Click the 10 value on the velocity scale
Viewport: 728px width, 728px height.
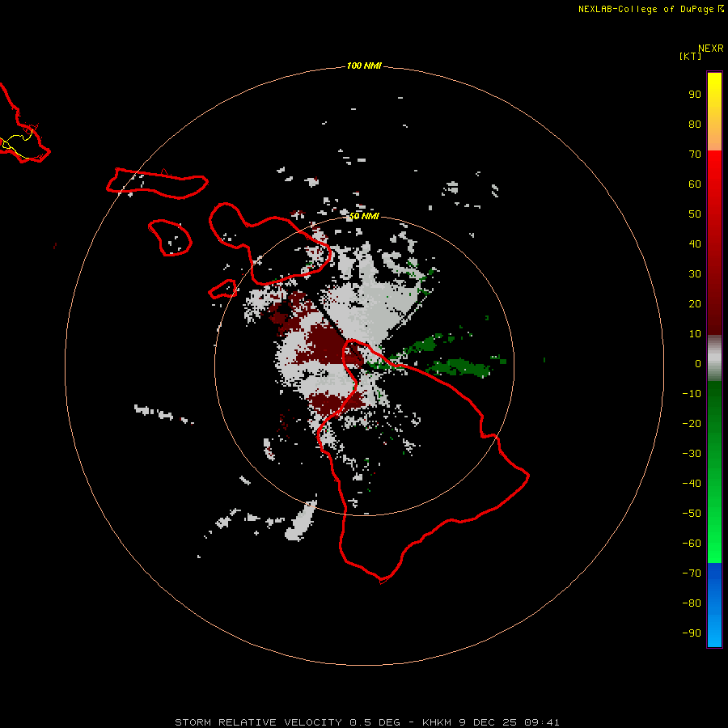click(695, 334)
